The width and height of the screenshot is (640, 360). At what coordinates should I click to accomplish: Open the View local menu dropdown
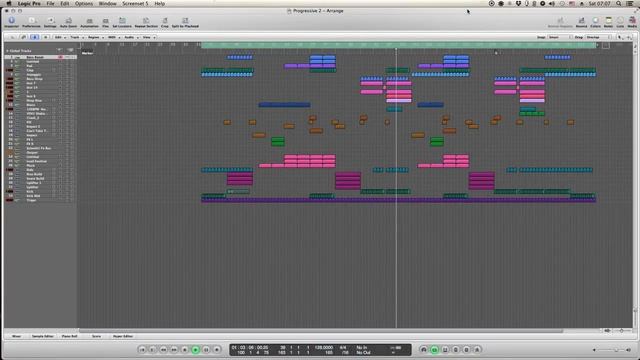click(x=149, y=37)
